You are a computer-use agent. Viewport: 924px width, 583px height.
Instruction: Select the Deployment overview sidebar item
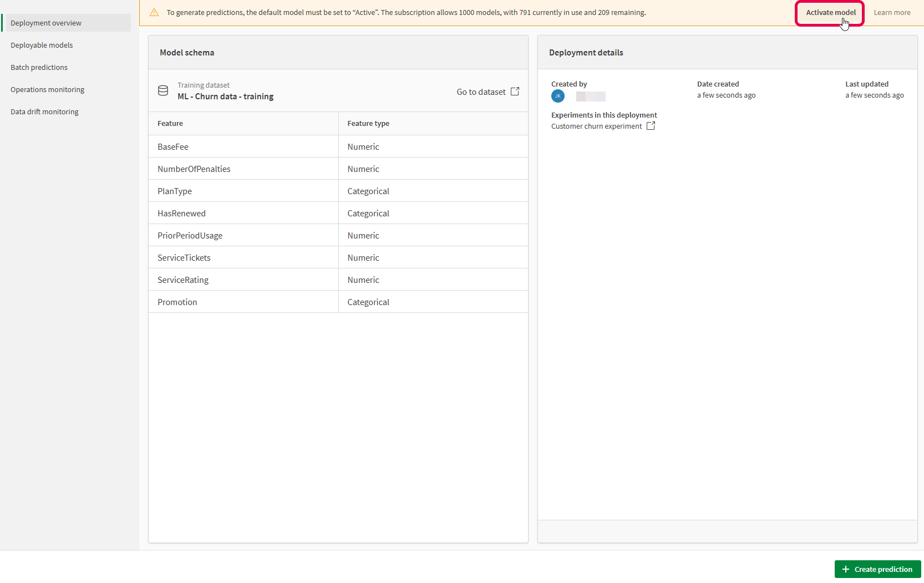click(46, 23)
